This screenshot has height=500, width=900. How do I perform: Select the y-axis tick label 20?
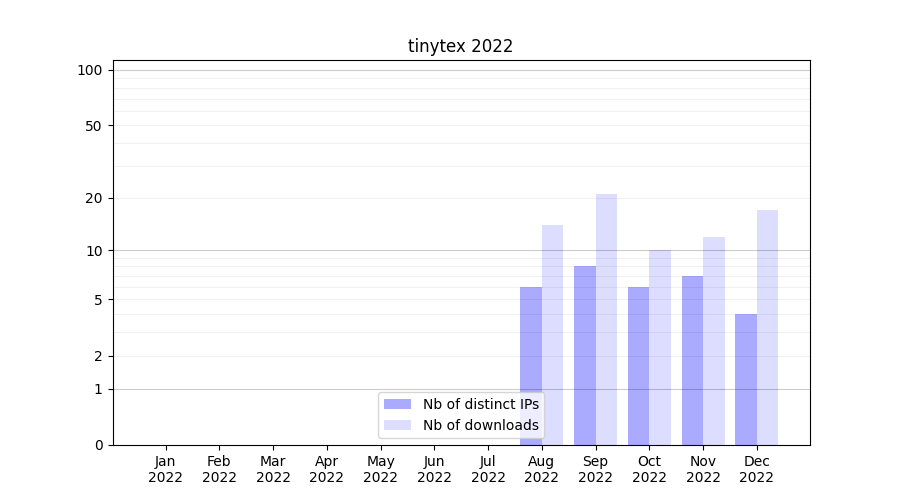[94, 198]
